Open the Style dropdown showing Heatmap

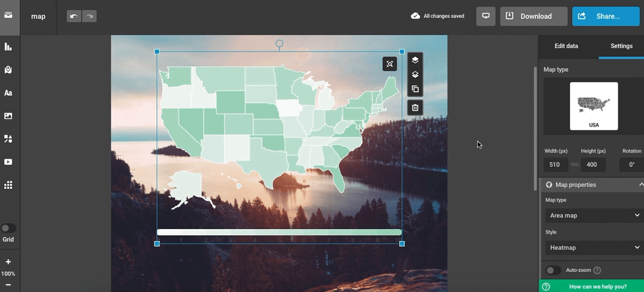[x=592, y=248]
